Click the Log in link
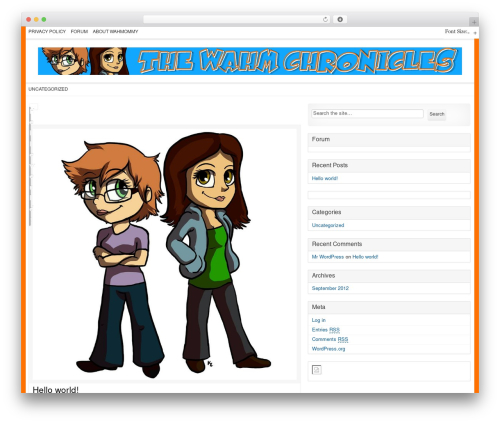Screen dimensions: 500x423 coord(319,320)
